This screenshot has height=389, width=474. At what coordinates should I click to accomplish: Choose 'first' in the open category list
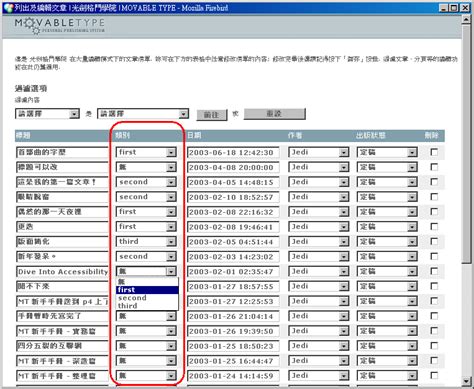click(x=147, y=290)
